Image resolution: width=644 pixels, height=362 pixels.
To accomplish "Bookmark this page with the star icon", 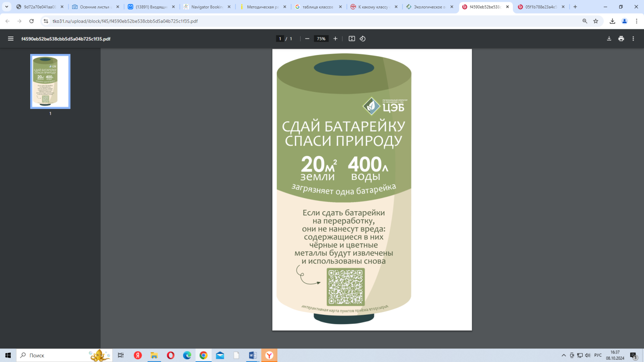I will coord(596,21).
